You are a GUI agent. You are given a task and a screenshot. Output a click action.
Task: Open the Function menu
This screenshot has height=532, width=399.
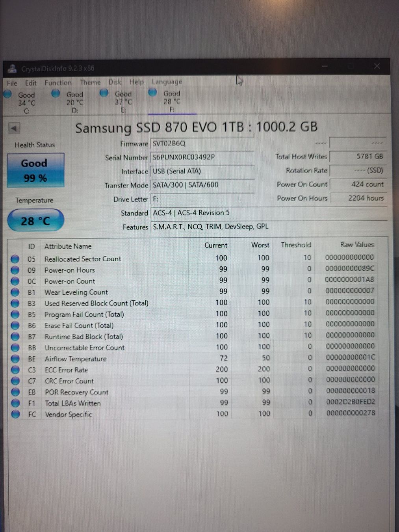point(58,82)
